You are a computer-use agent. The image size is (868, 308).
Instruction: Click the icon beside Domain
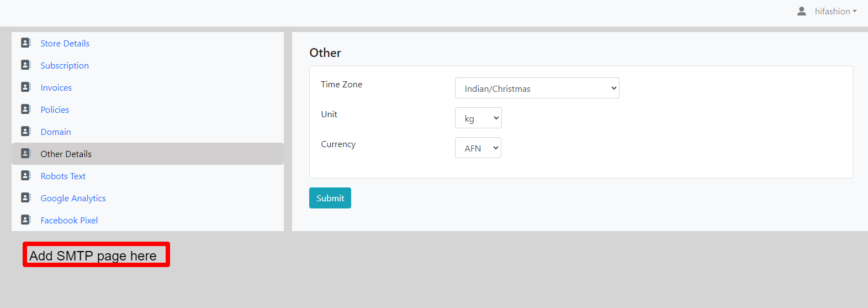pos(26,131)
